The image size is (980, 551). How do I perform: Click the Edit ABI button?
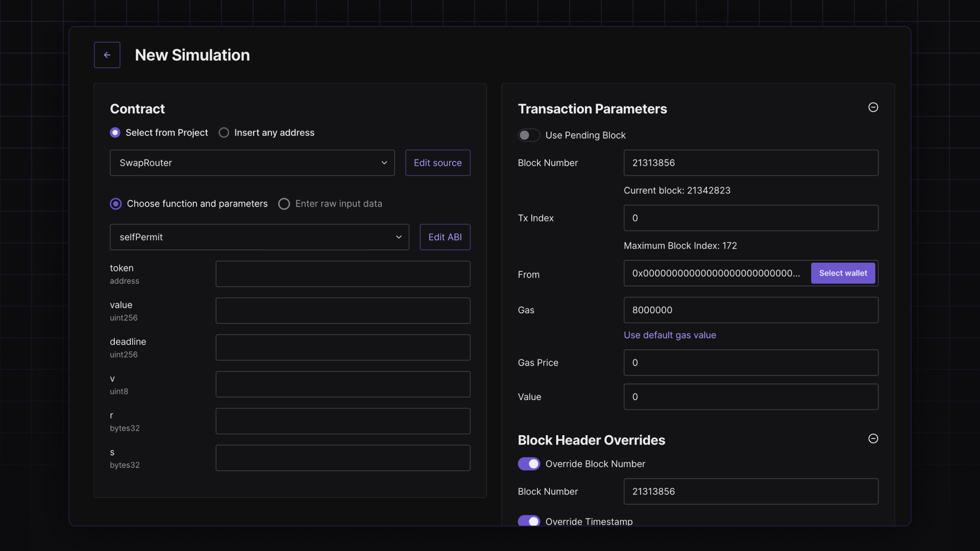[x=445, y=237]
